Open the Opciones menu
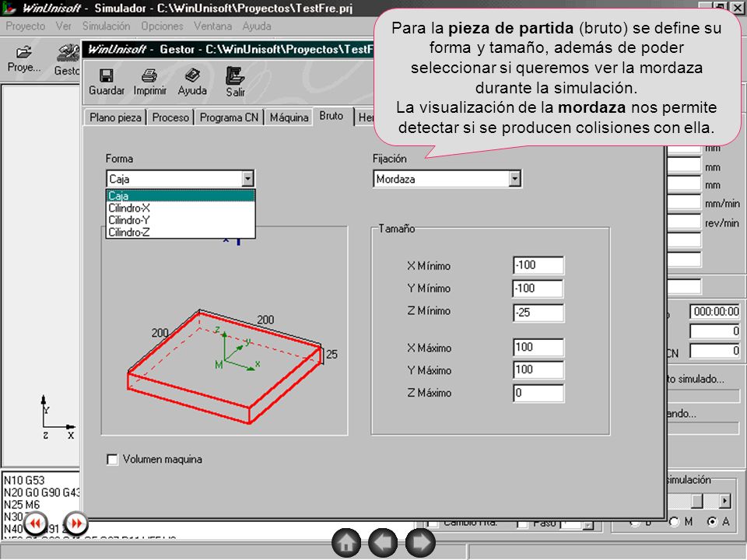 162,26
